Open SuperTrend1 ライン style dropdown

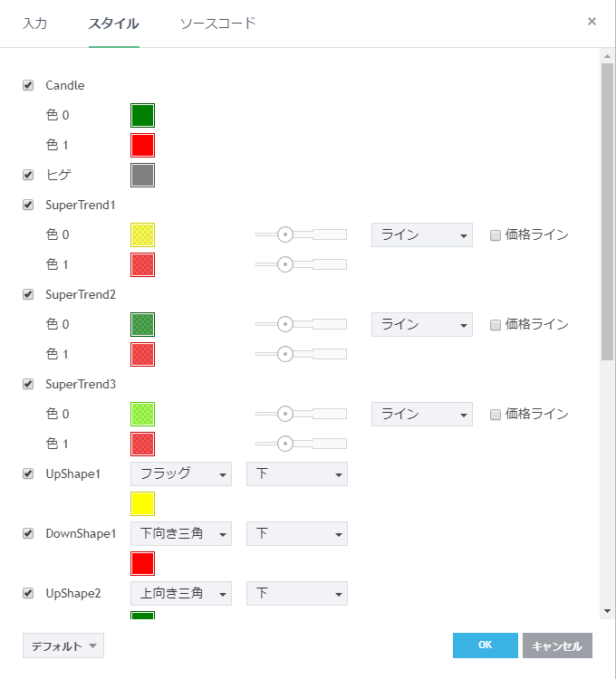[422, 234]
